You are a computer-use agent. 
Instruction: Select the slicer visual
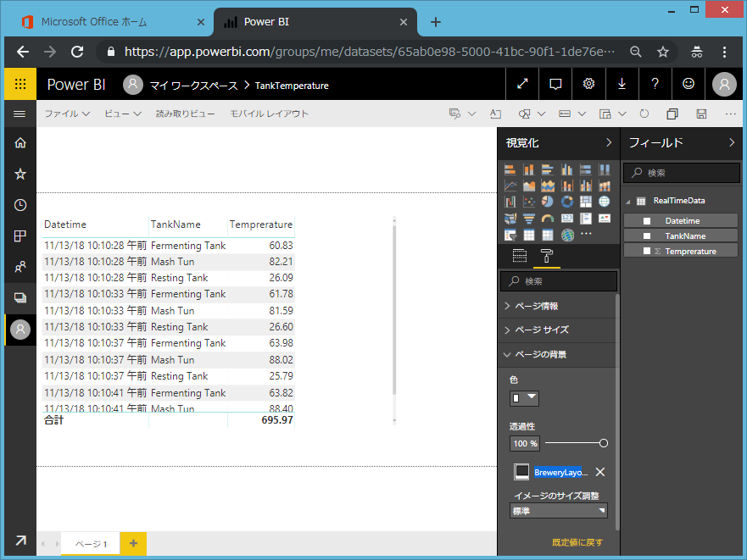click(x=510, y=235)
